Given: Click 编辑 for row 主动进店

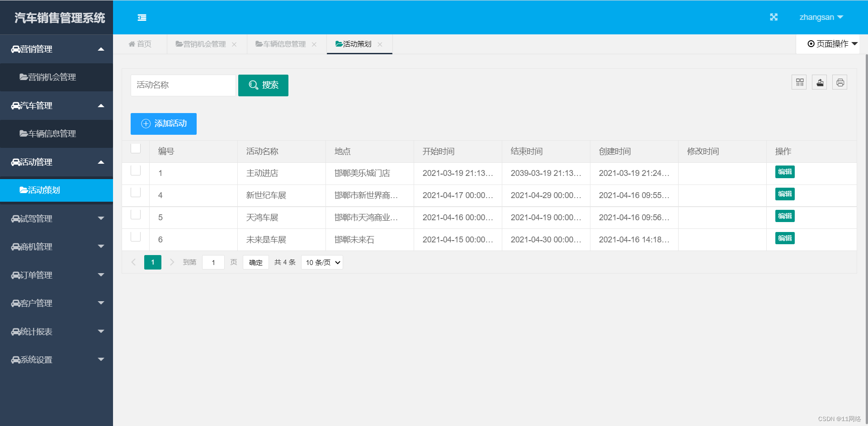Looking at the screenshot, I should (785, 172).
